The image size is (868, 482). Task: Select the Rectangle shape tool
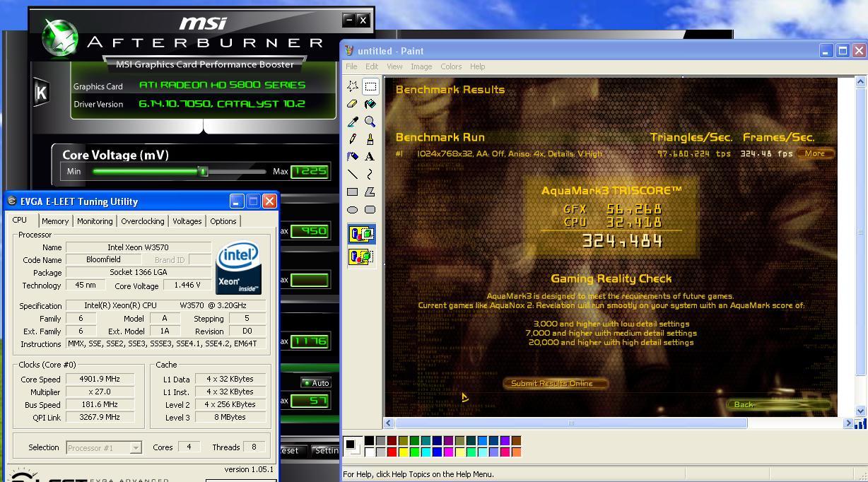click(353, 192)
